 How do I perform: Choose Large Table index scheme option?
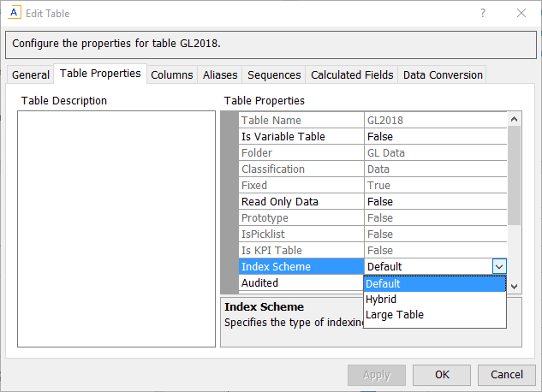point(394,315)
